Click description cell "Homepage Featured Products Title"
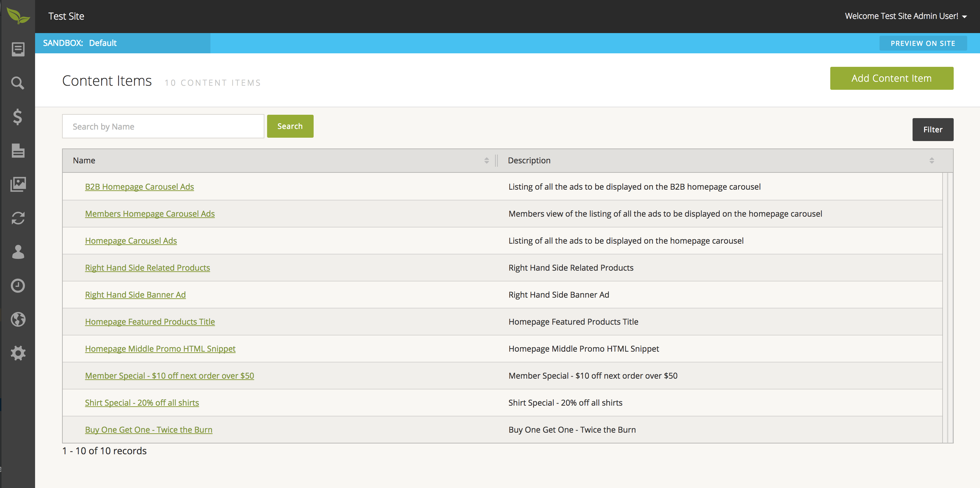The image size is (980, 488). coord(573,322)
